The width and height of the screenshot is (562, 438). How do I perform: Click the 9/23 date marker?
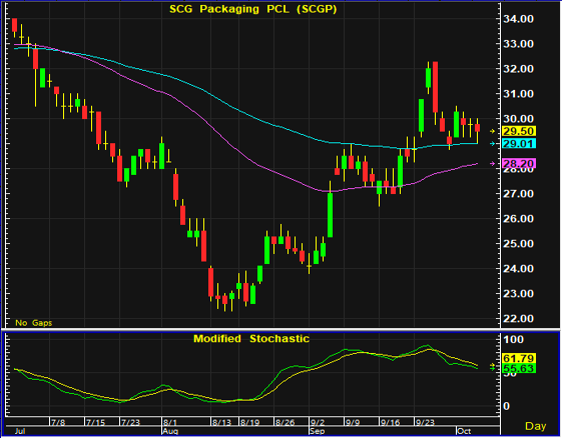click(425, 422)
